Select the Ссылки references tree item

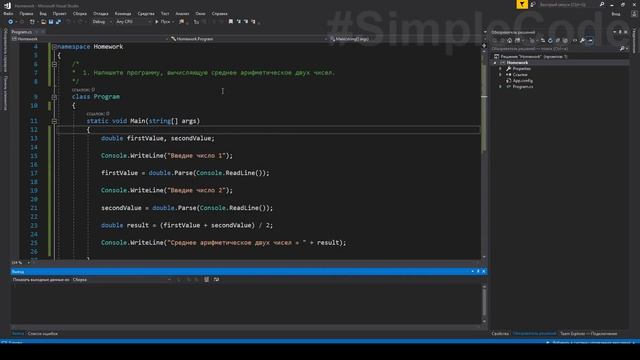520,75
